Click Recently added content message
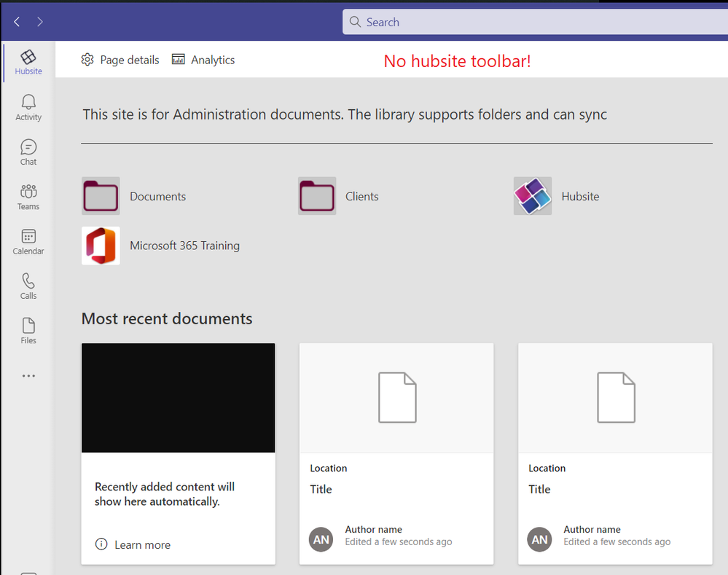 pos(165,494)
